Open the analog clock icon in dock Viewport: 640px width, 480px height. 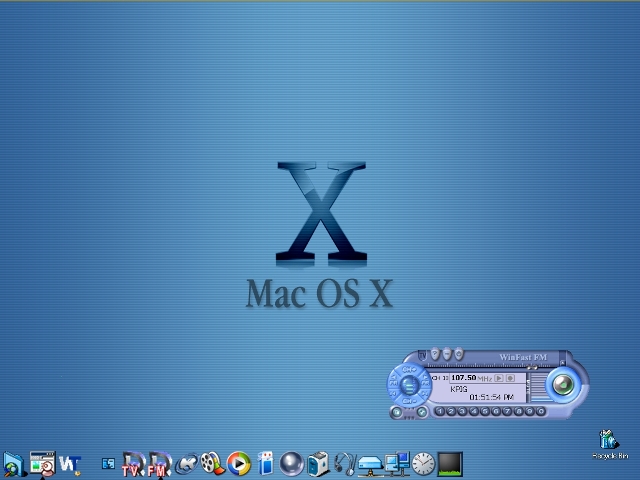point(423,463)
